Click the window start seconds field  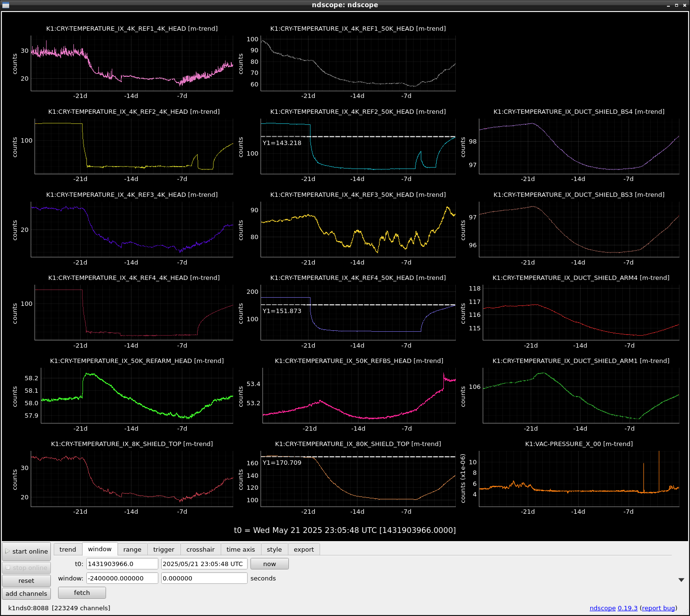(122, 578)
